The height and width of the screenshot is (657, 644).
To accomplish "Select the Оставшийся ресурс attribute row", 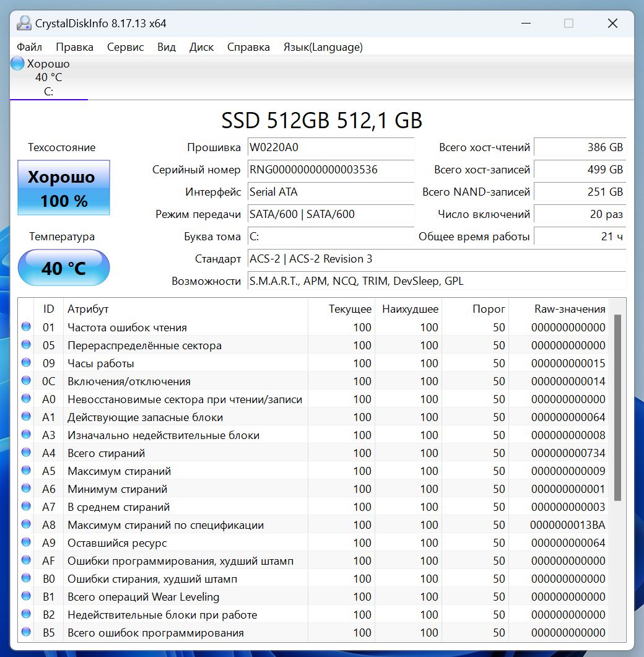I will [314, 543].
